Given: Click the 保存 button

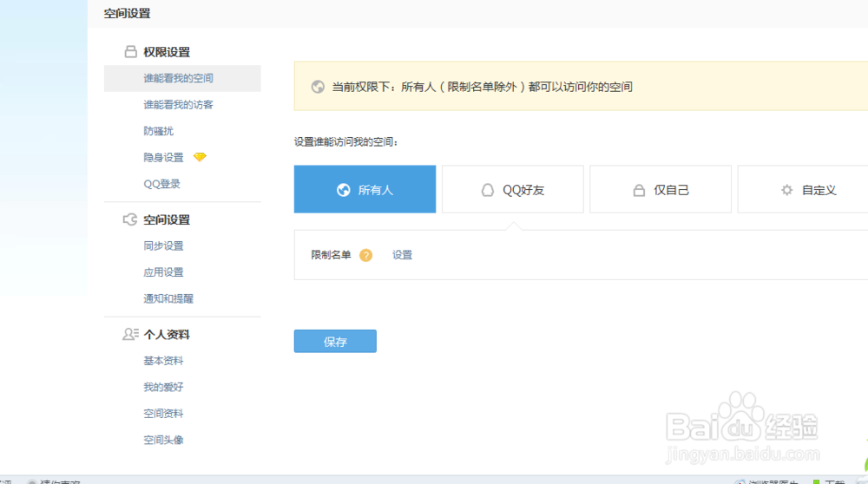Looking at the screenshot, I should pos(335,341).
